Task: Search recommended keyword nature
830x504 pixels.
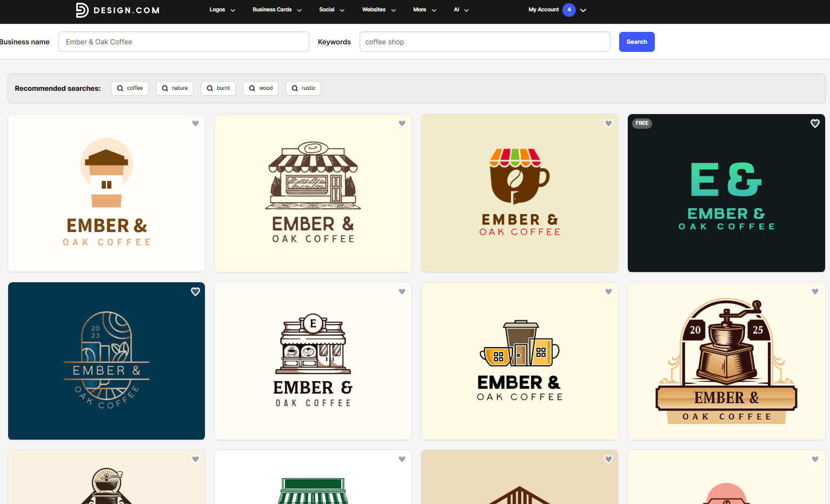Action: 175,88
